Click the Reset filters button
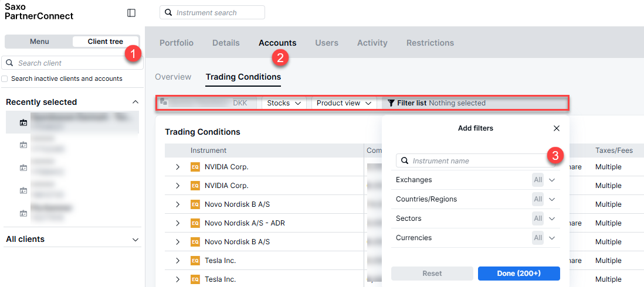 pyautogui.click(x=432, y=274)
